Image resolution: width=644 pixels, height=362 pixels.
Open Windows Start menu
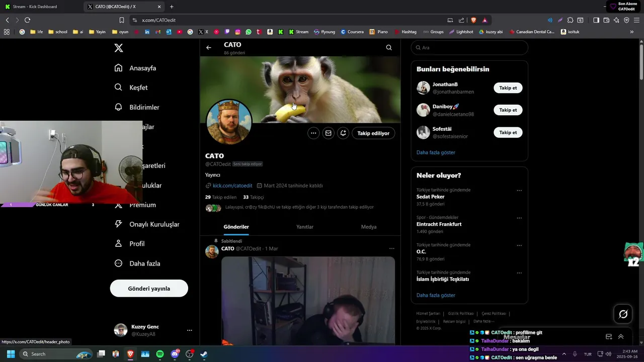11,354
